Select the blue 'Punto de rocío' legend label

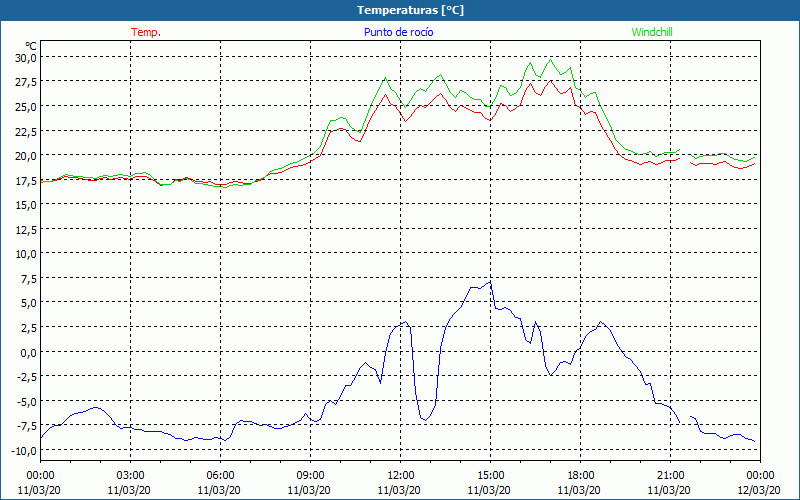coord(398,32)
